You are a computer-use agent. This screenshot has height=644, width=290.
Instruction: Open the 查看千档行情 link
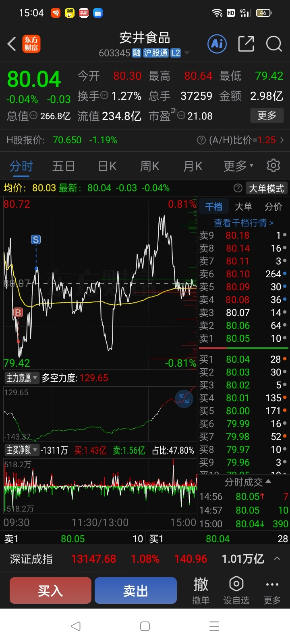[244, 223]
